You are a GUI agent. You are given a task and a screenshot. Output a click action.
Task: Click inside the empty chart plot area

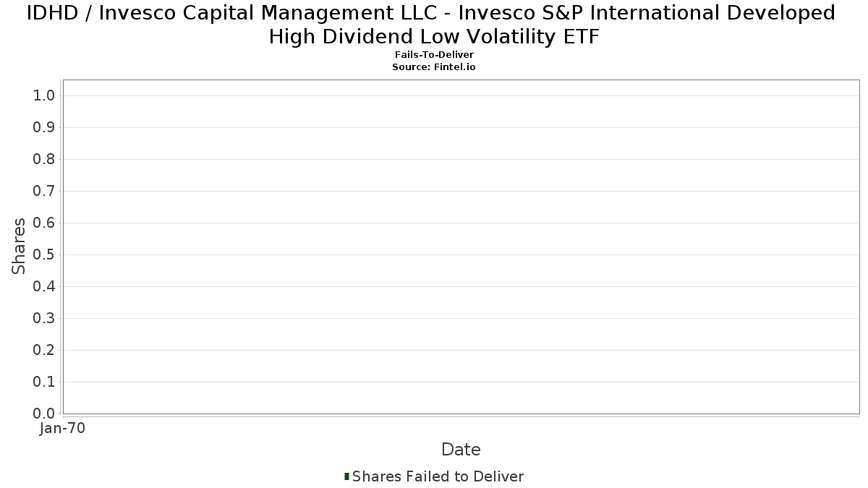click(461, 247)
